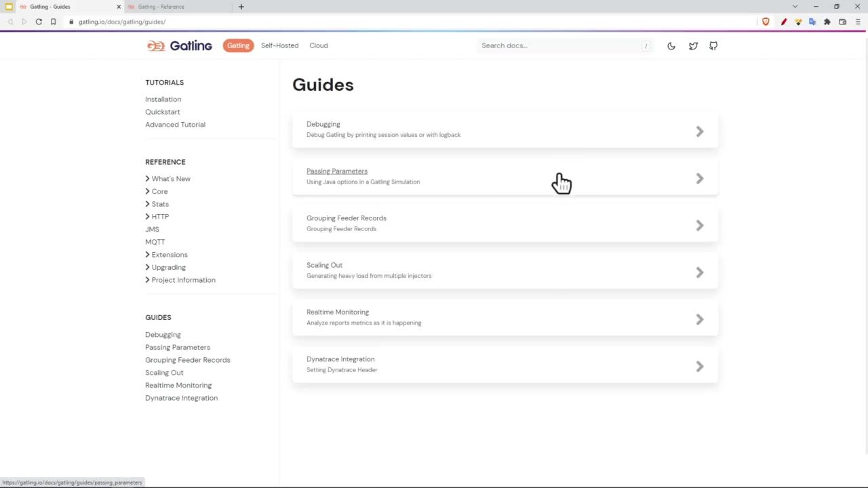
Task: Open the browser extensions puzzle icon
Action: tap(827, 22)
